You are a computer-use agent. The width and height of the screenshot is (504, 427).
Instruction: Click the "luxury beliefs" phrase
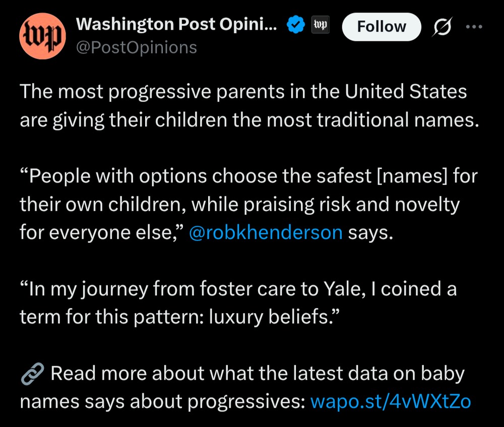tap(270, 317)
